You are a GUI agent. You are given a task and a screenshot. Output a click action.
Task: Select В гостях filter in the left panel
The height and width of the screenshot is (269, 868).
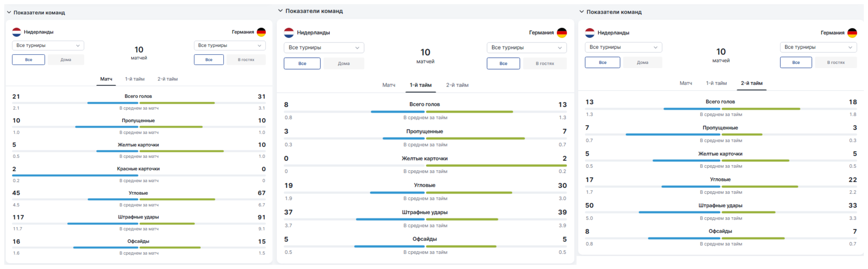coord(246,60)
